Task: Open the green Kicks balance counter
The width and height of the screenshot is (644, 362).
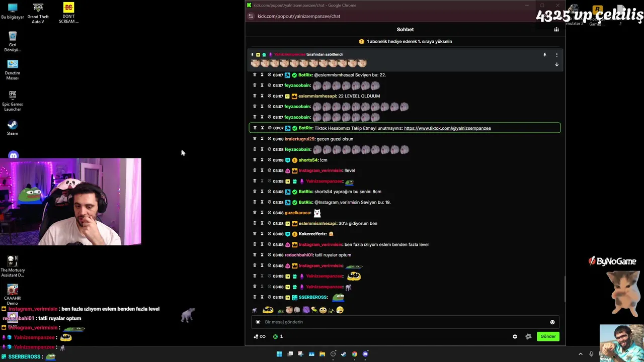Action: 278,337
